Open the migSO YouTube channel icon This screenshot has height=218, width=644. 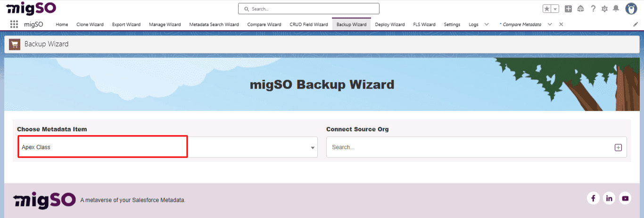click(x=625, y=198)
